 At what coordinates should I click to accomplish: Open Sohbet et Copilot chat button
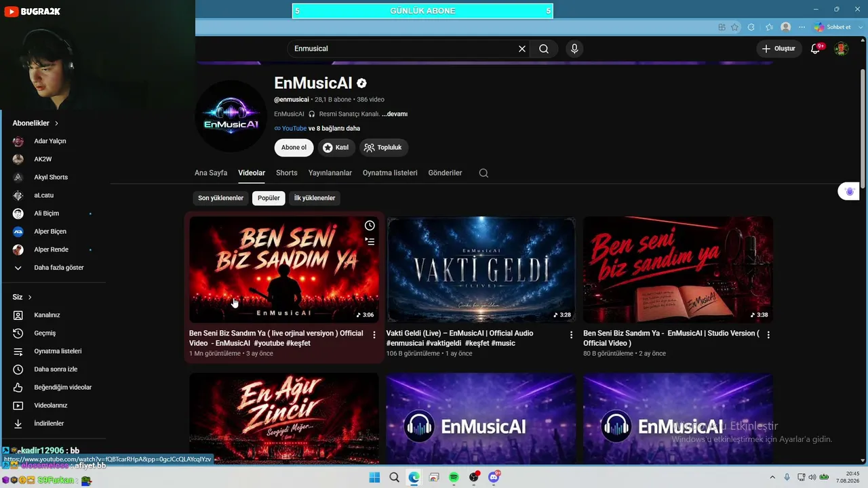point(833,27)
